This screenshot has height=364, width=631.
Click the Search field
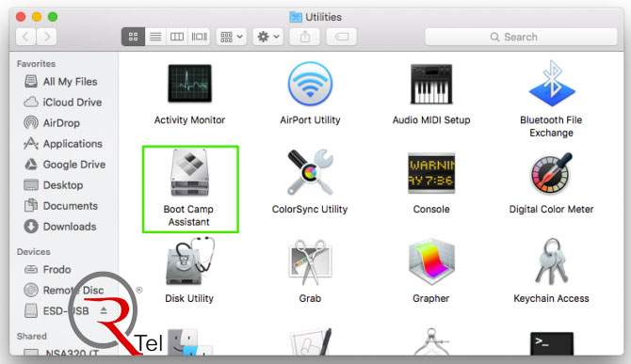click(x=521, y=37)
